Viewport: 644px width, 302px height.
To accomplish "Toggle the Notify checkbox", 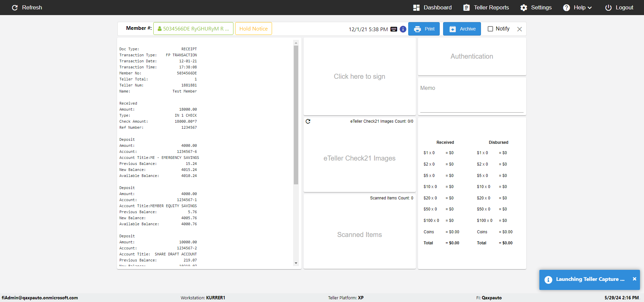I will 490,29.
